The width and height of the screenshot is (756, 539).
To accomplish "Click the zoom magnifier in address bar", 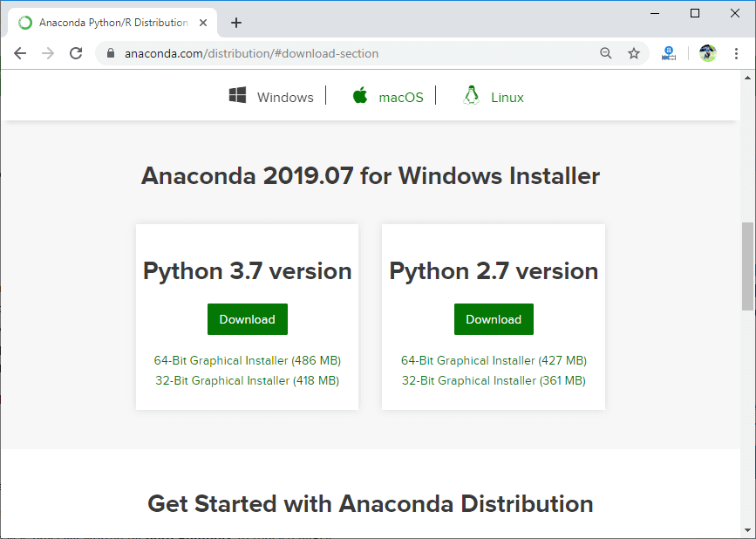I will click(x=606, y=53).
